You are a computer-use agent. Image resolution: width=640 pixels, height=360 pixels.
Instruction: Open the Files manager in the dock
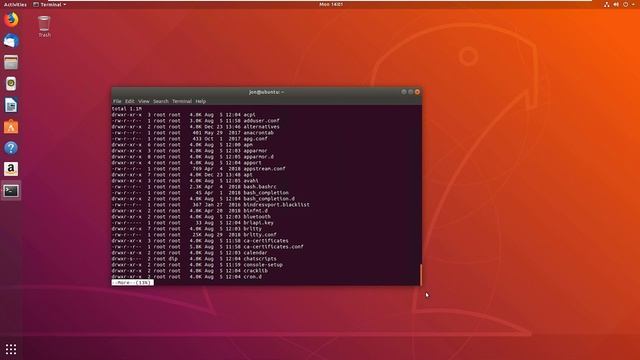(11, 62)
